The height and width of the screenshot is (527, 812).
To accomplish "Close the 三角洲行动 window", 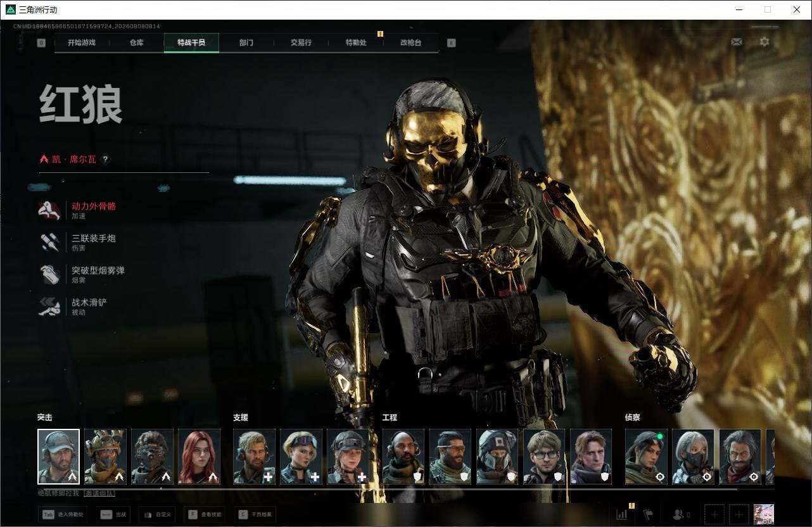I will pyautogui.click(x=797, y=10).
